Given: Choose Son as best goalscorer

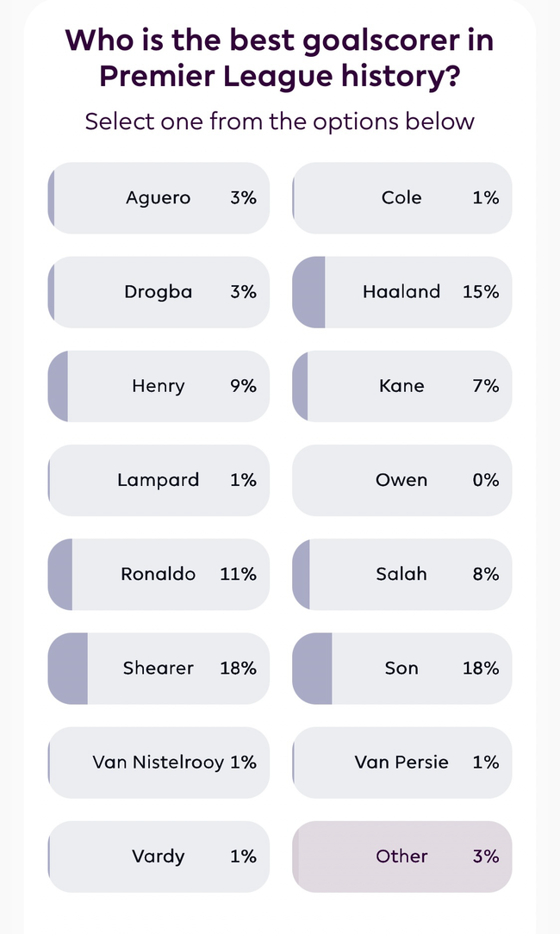Looking at the screenshot, I should (402, 668).
